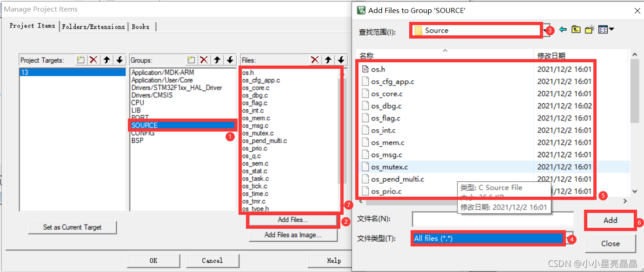The height and width of the screenshot is (272, 644).
Task: Go back to last visited folder
Action: coord(563,30)
